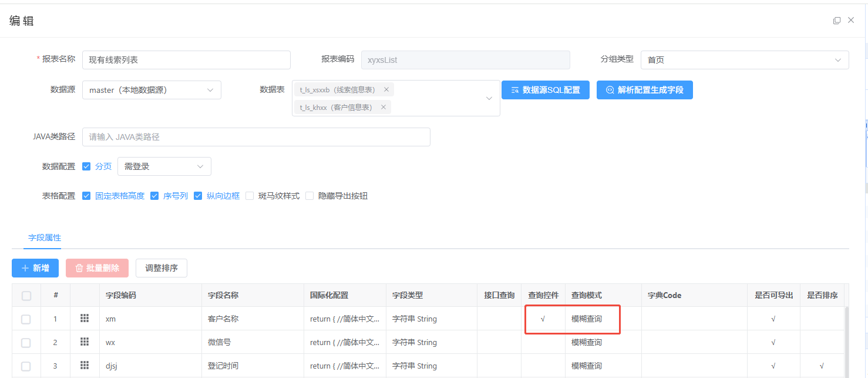Click the 新增 add field button
Viewport: 868px width, 378px height.
coord(35,268)
